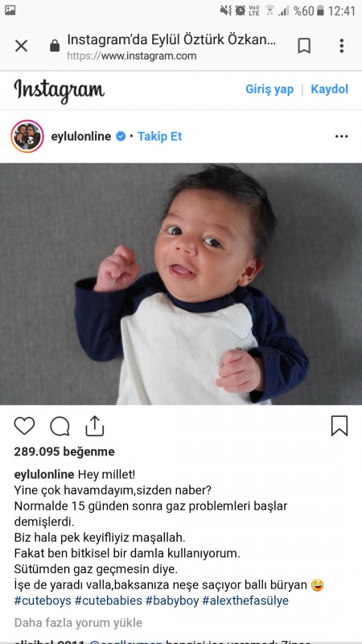362x644 pixels.
Task: Open the post's three-dot options menu
Action: (x=341, y=136)
